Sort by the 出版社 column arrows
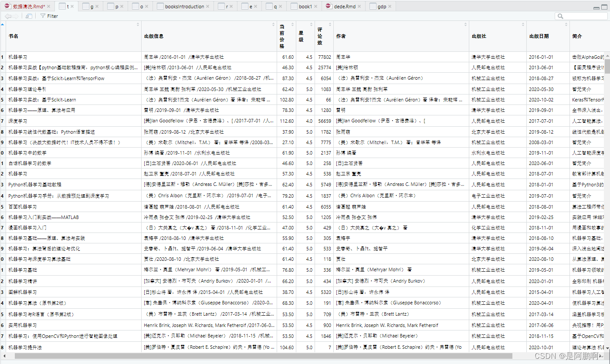 point(522,24)
